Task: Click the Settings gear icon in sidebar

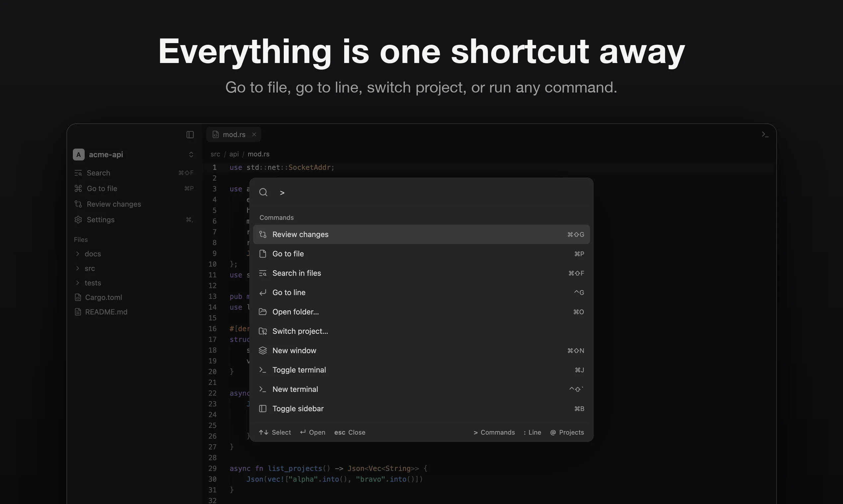Action: pyautogui.click(x=78, y=220)
